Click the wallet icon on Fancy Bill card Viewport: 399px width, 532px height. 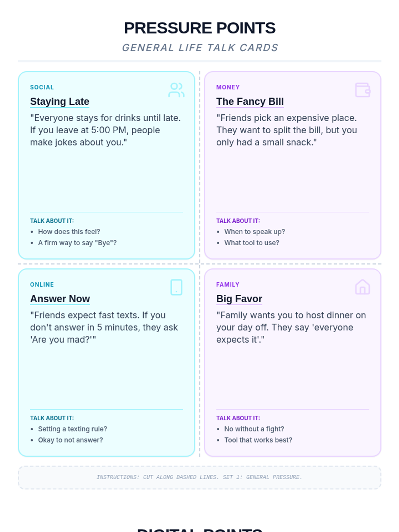(x=362, y=90)
